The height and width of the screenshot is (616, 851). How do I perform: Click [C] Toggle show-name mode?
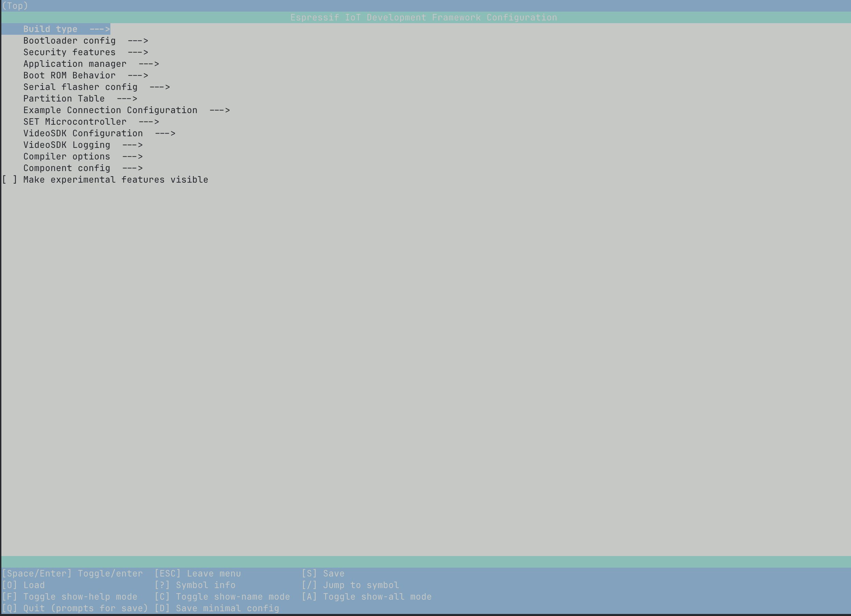tap(222, 597)
